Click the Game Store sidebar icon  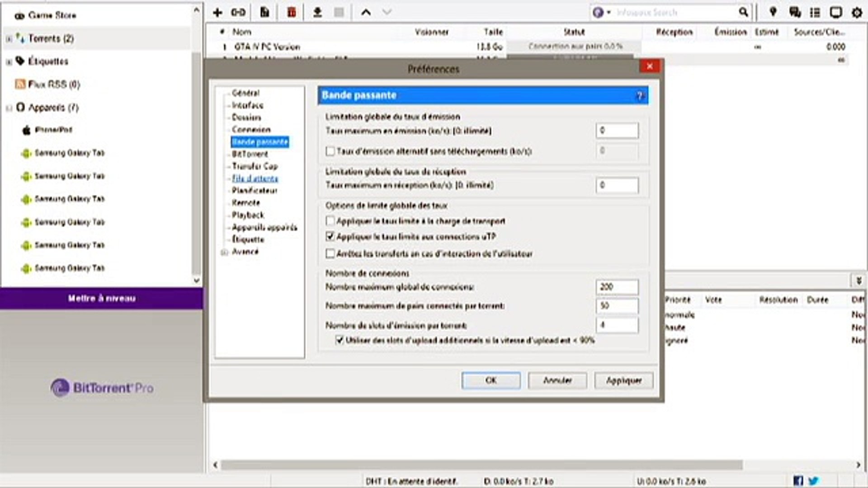[19, 16]
